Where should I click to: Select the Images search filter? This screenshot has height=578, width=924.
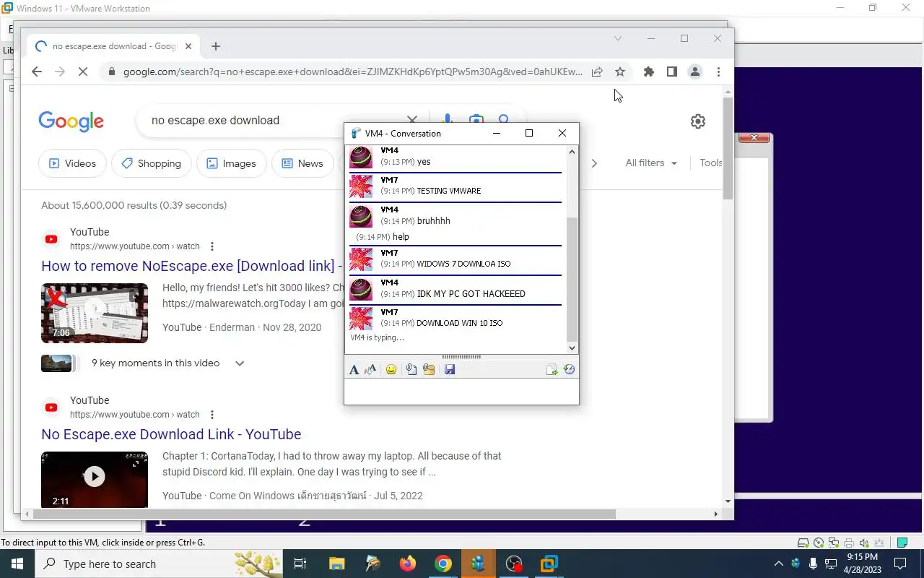tap(232, 163)
